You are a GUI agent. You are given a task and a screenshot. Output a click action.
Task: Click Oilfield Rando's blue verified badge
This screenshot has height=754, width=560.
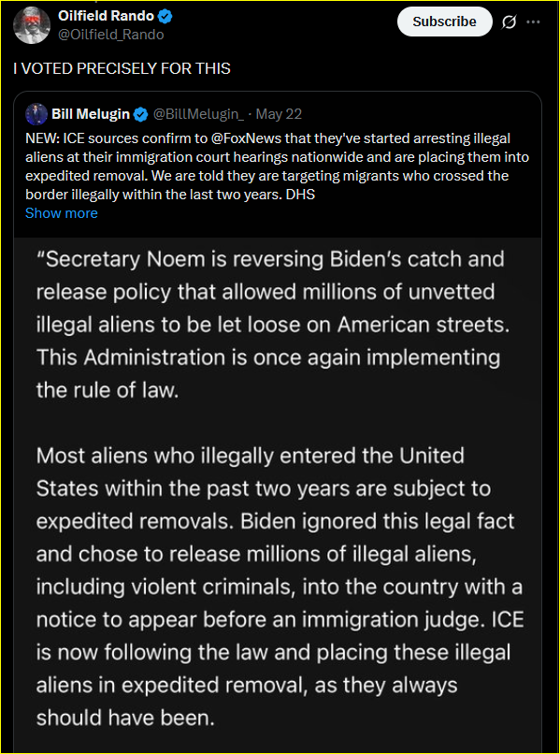(x=165, y=17)
